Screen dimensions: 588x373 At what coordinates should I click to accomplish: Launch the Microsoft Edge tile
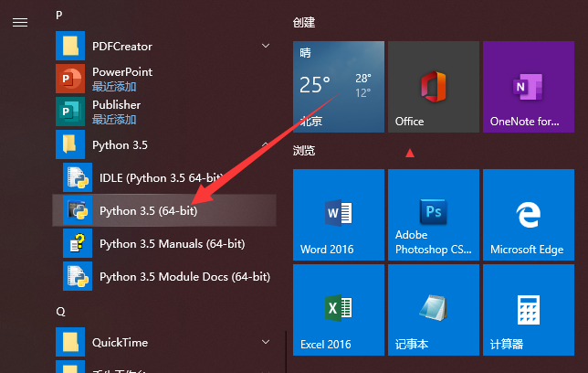point(529,215)
